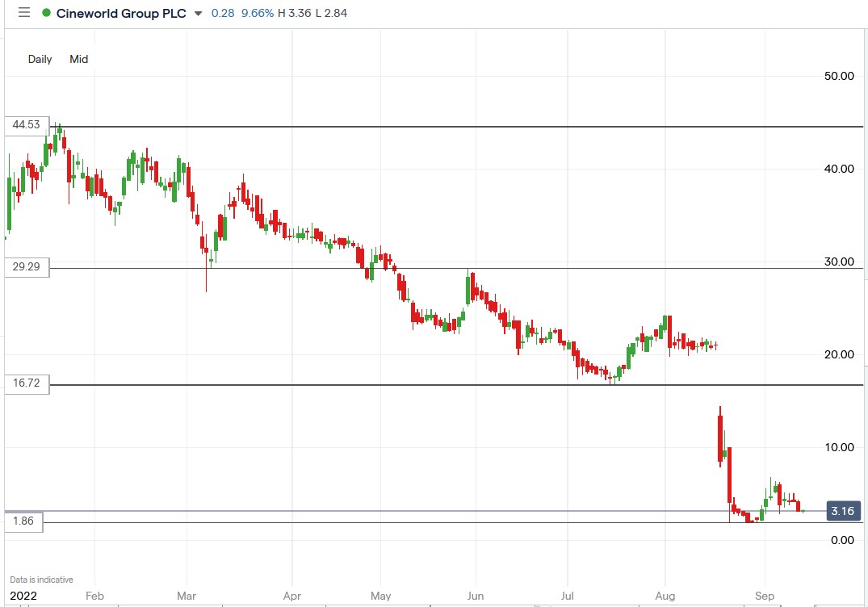Click Feb on the time axis

pos(94,596)
